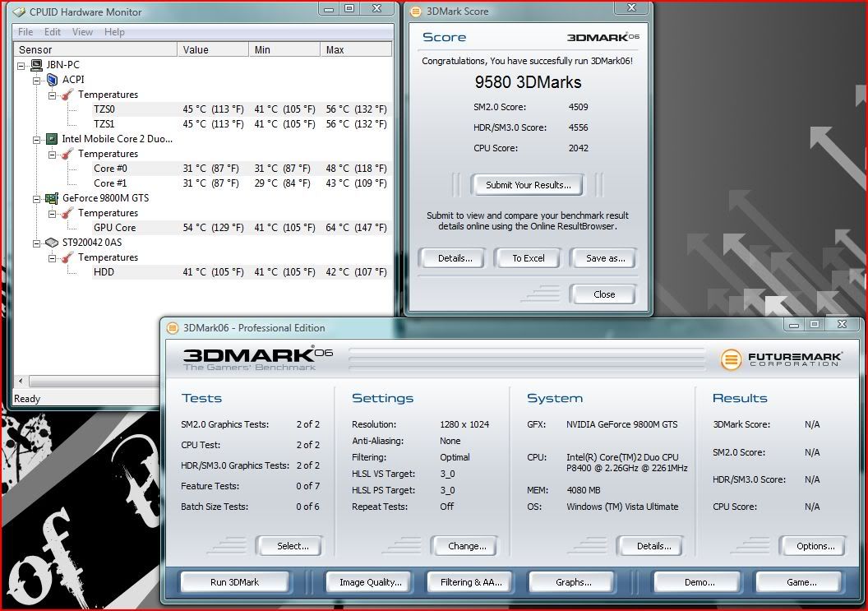Select the Core #0 sensor row

tap(241, 169)
